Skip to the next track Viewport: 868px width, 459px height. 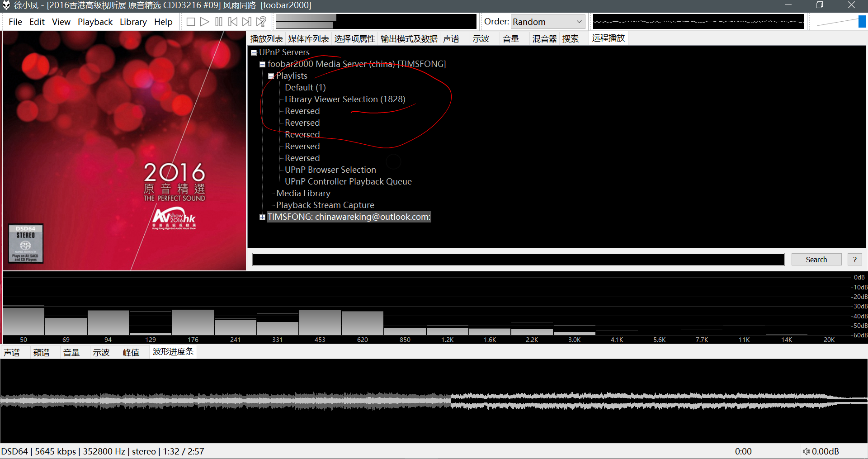(x=247, y=22)
